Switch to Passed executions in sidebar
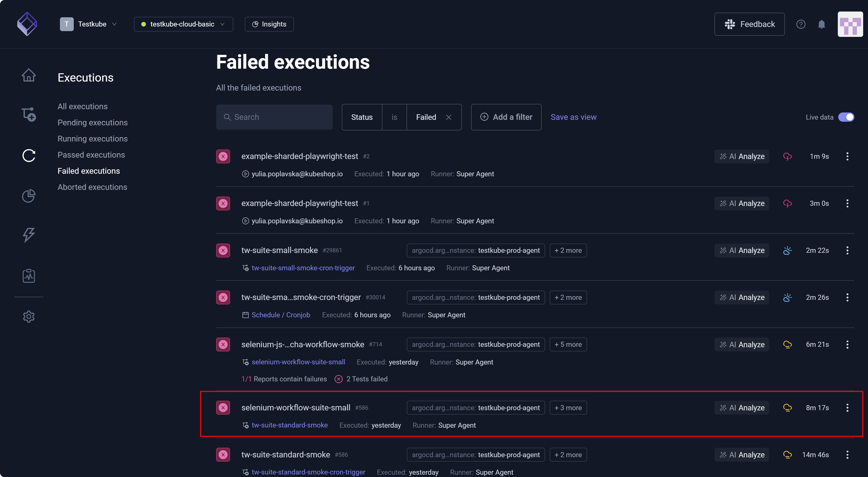This screenshot has height=477, width=868. (91, 155)
